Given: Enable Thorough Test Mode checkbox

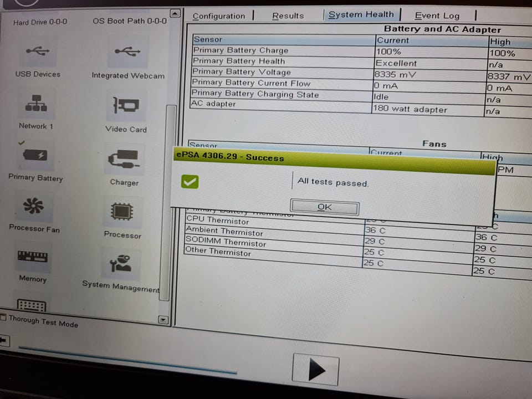Looking at the screenshot, I should tap(3, 317).
